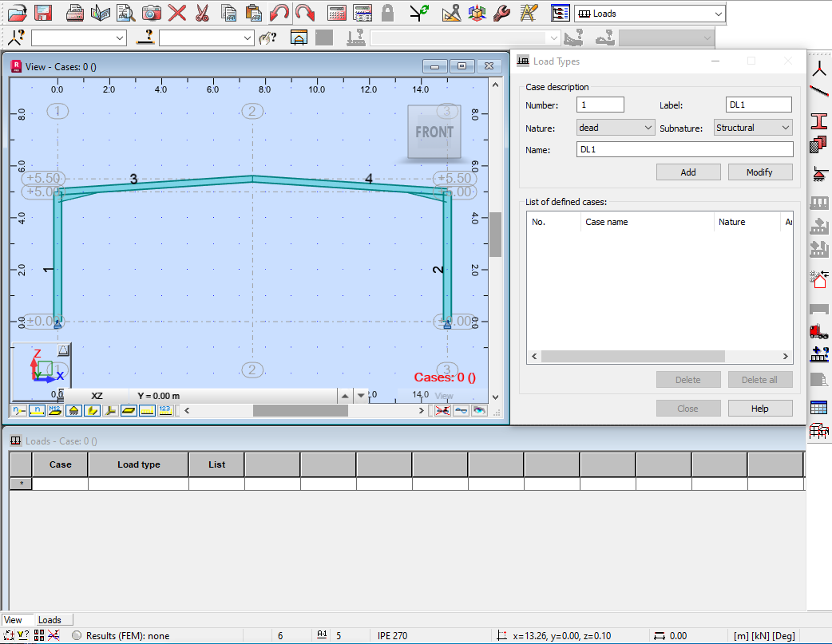Click the Screen capture camera icon
The width and height of the screenshot is (832, 644).
(151, 13)
